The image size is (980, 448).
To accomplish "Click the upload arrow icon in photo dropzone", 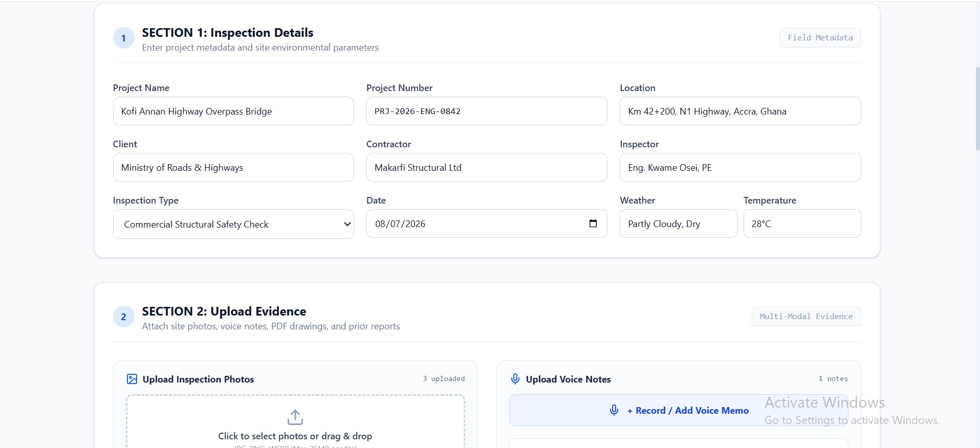I will coord(295,417).
